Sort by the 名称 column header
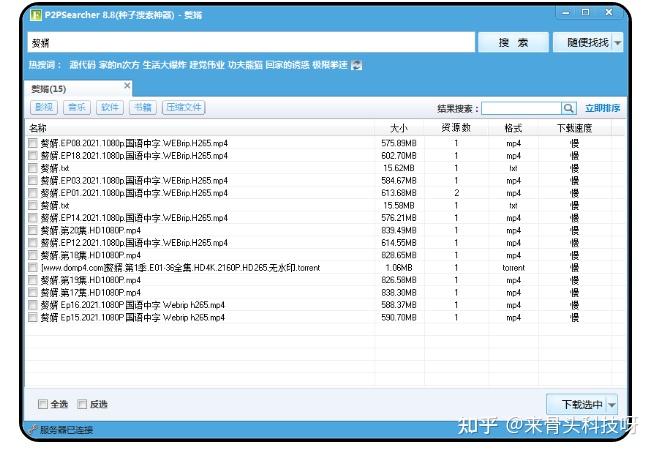This screenshot has height=454, width=655. tap(201, 128)
